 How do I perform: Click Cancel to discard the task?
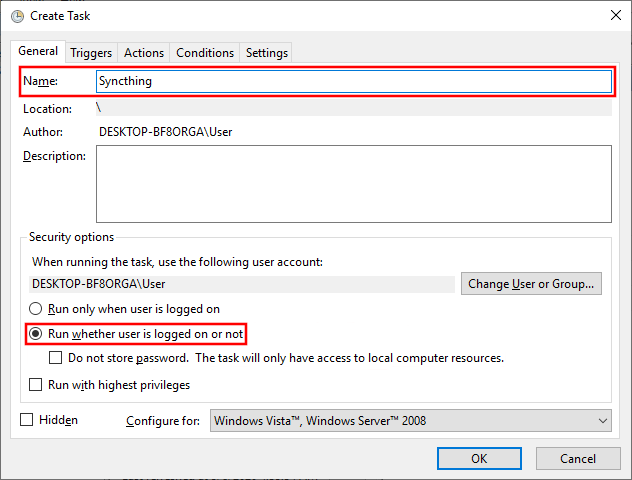tap(577, 458)
